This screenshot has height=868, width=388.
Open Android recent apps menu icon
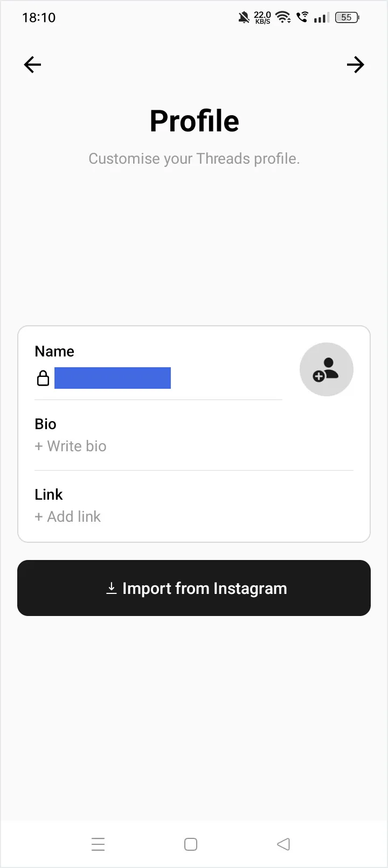98,844
